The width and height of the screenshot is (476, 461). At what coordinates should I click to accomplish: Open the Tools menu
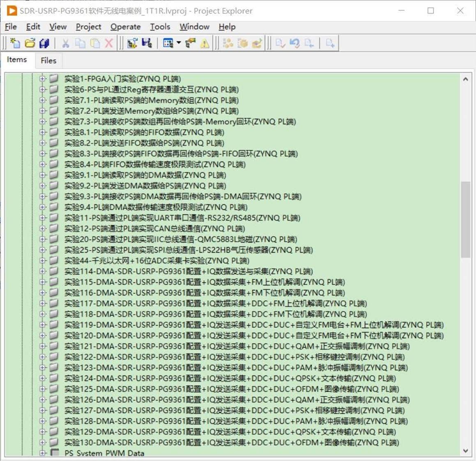click(160, 27)
